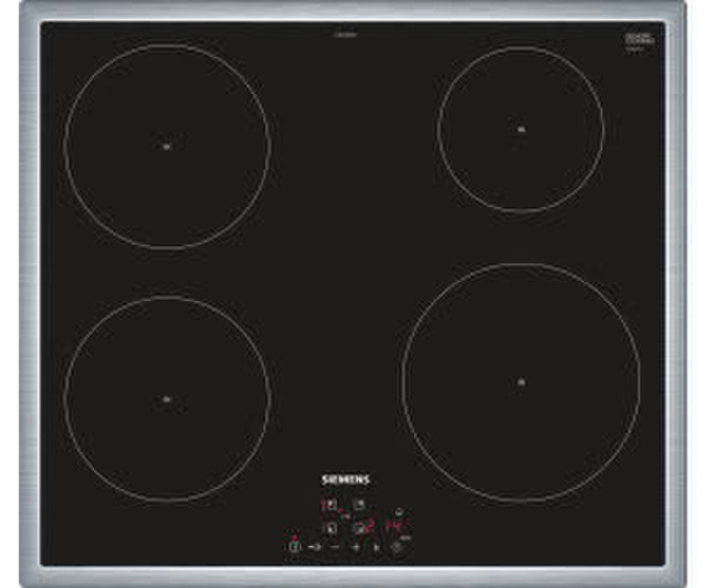Viewport: 706px width, 588px height.
Task: Click the induction label in top right corner
Action: tap(638, 41)
